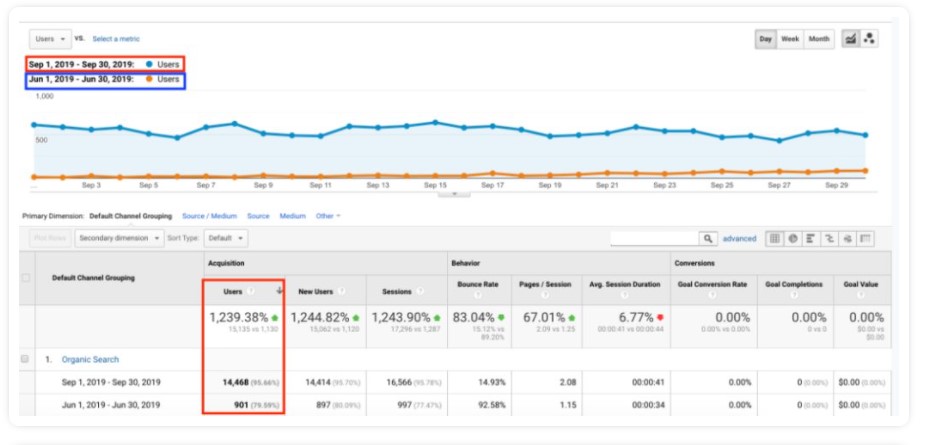
Task: Switch chart to line chart view
Action: 851,39
